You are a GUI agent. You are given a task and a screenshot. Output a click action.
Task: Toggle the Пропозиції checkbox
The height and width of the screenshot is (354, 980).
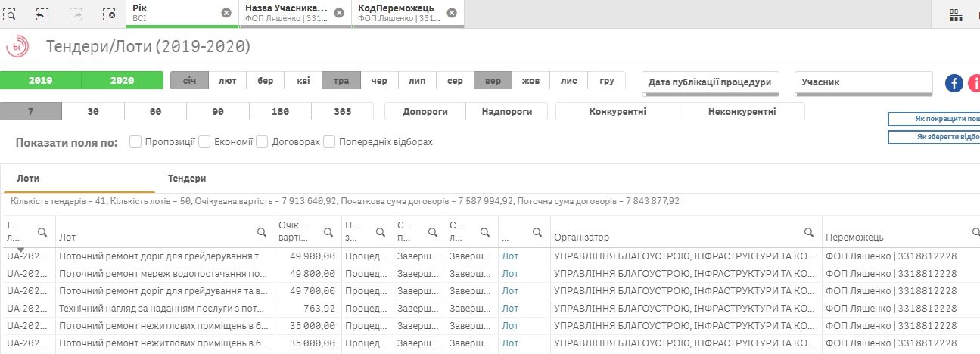click(x=135, y=141)
